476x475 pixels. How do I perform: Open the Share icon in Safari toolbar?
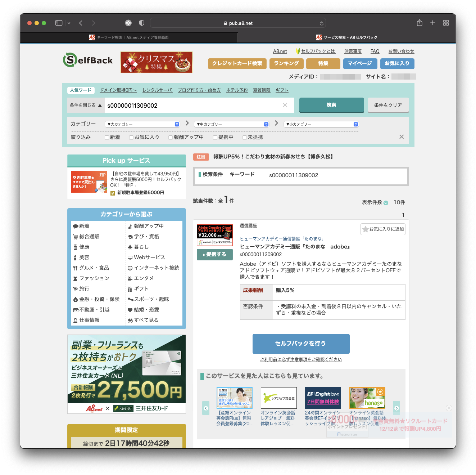(420, 23)
